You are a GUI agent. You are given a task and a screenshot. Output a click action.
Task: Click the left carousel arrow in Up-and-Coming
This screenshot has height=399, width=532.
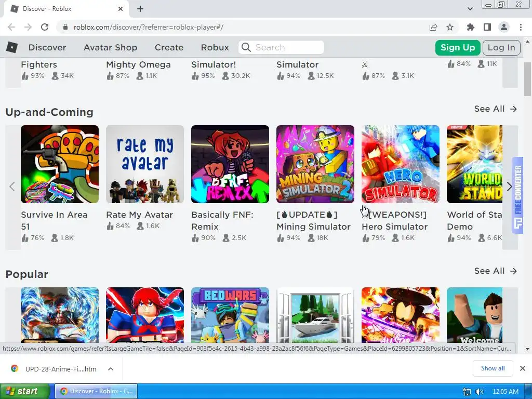click(12, 187)
